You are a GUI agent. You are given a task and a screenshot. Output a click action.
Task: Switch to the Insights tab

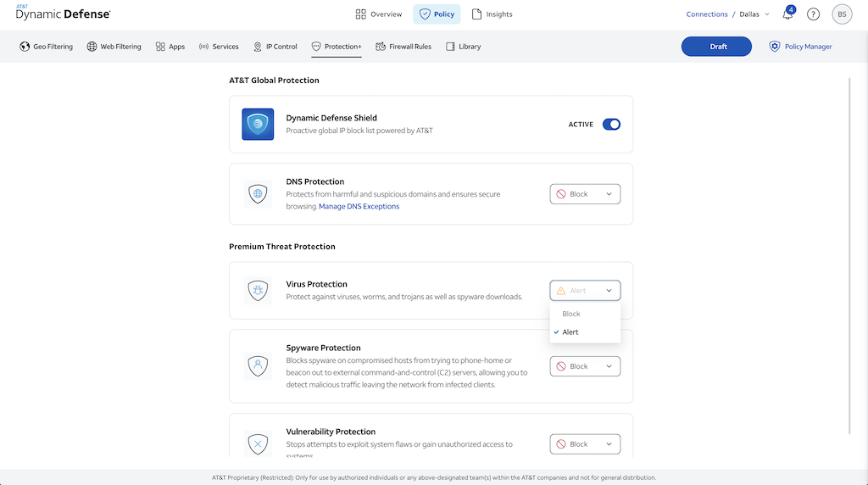tap(492, 14)
